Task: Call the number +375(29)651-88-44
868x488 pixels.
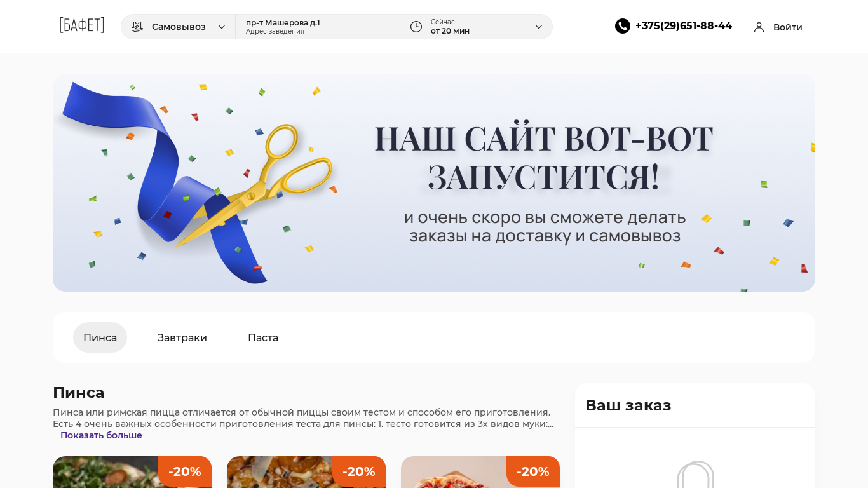Action: (684, 26)
